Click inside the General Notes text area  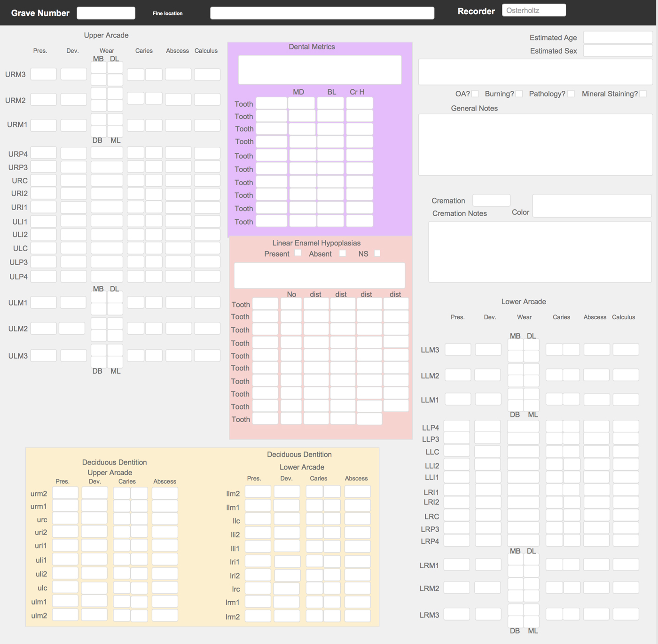[x=535, y=144]
